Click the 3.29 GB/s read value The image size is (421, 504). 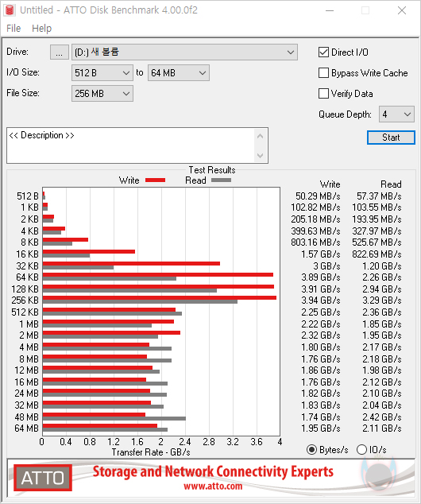[382, 300]
